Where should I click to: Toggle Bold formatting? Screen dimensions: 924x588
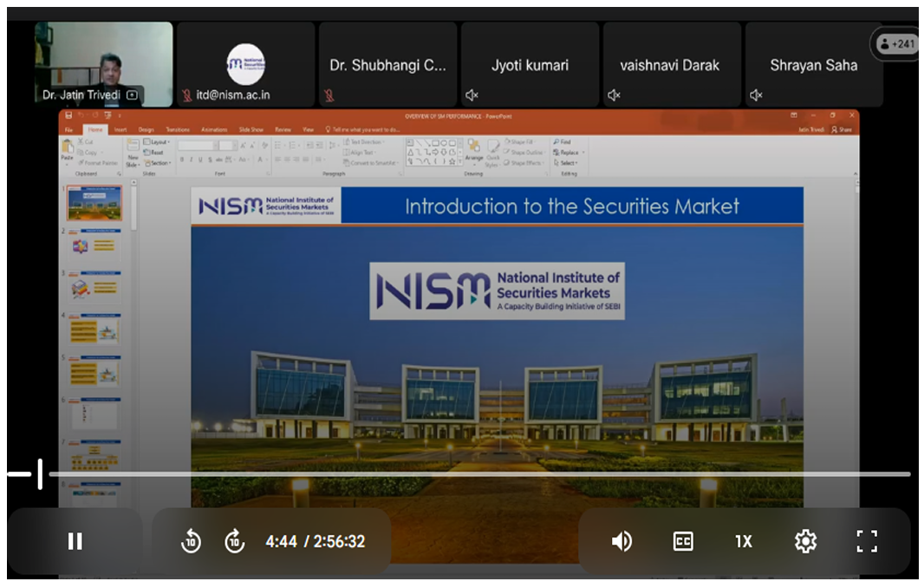182,160
